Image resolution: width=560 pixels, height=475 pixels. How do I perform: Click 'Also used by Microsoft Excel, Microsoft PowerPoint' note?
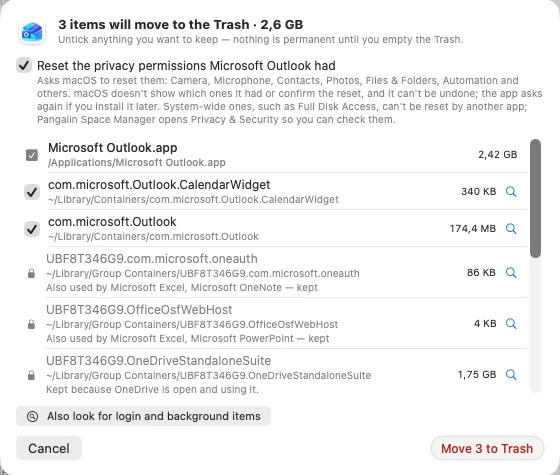coord(188,339)
